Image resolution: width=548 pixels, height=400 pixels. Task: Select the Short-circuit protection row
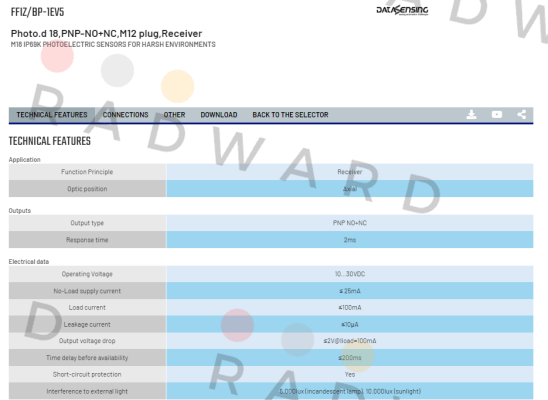tap(271, 374)
